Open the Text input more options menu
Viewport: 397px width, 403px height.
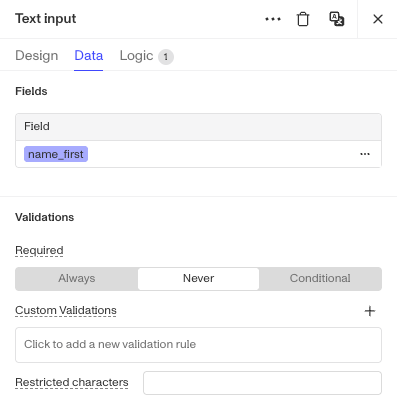tap(273, 19)
